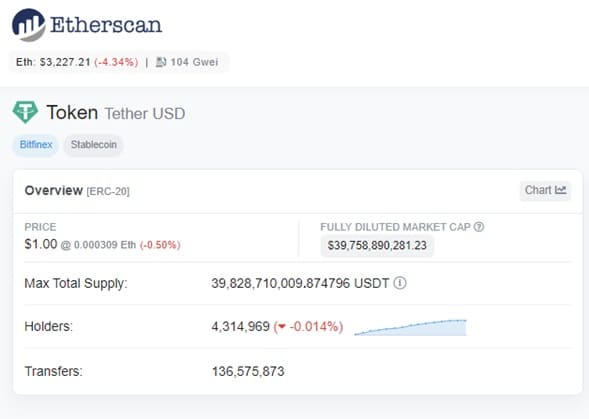The height and width of the screenshot is (419, 589).
Task: Click the holders sparkline chart
Action: point(410,327)
